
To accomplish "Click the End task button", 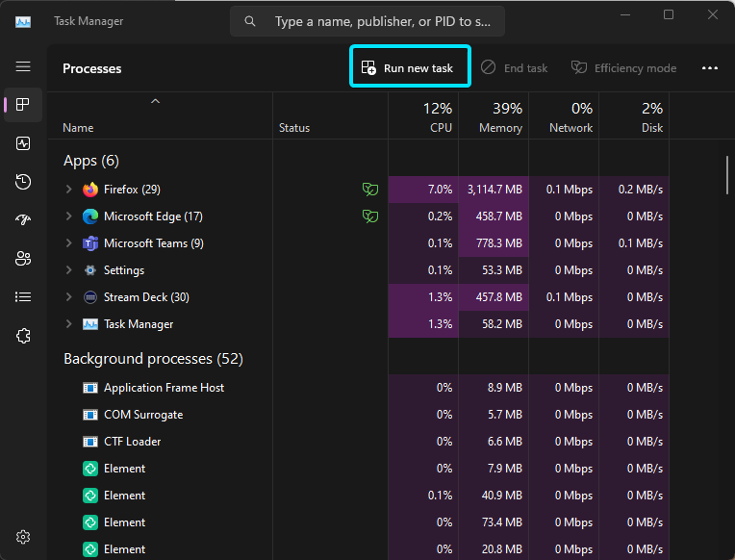I will [x=515, y=68].
